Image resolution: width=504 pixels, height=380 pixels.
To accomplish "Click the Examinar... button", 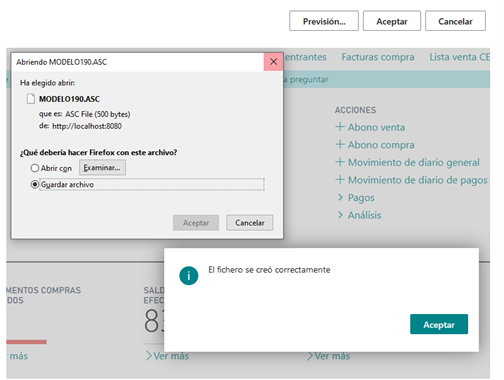I will (x=102, y=167).
